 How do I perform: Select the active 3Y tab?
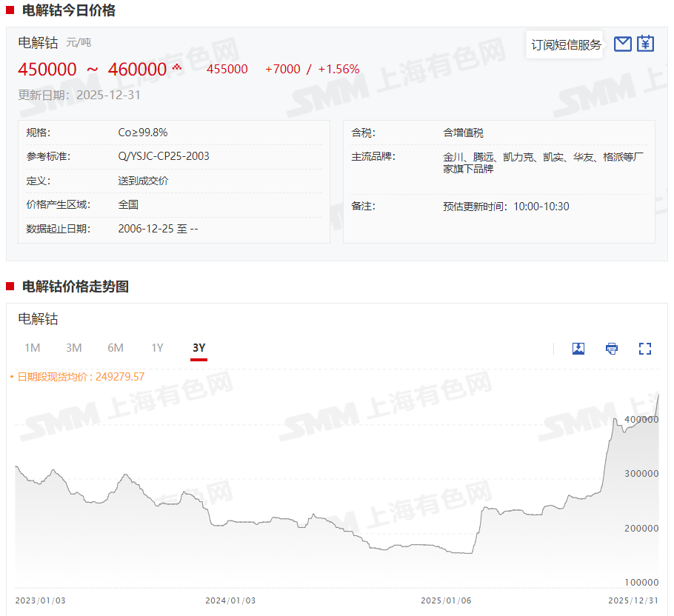[198, 348]
